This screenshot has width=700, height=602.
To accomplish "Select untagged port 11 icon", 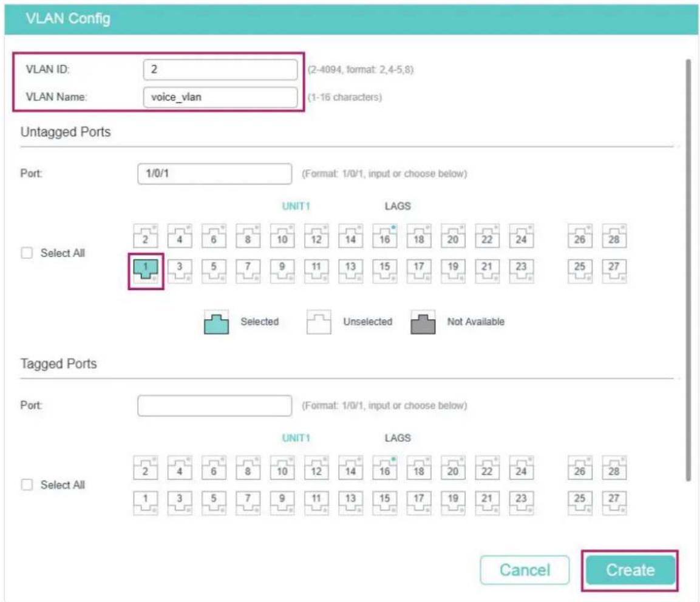I will click(x=316, y=271).
